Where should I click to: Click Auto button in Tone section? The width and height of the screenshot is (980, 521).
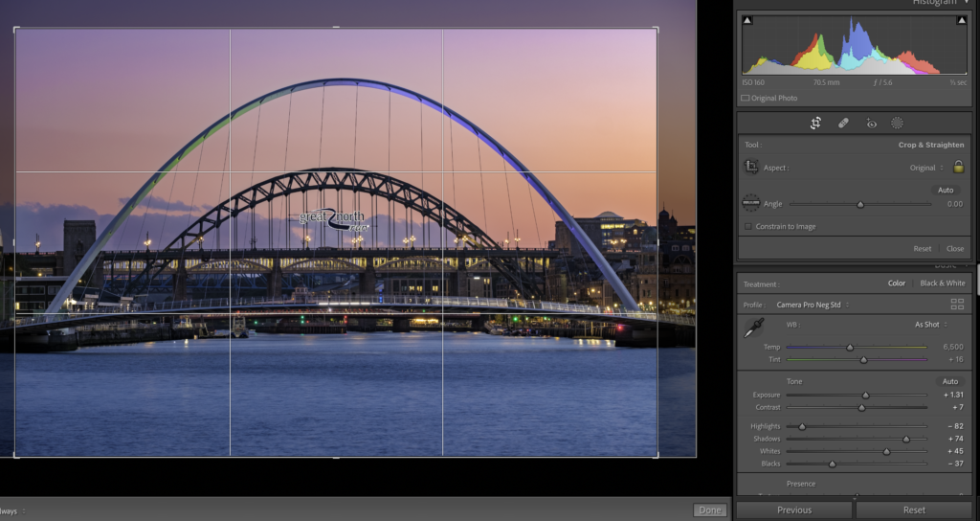pos(950,381)
